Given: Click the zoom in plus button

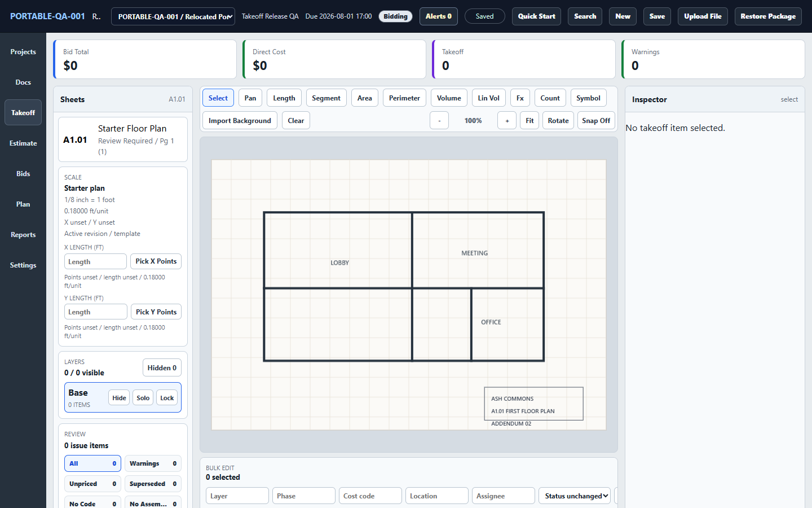Looking at the screenshot, I should point(507,120).
